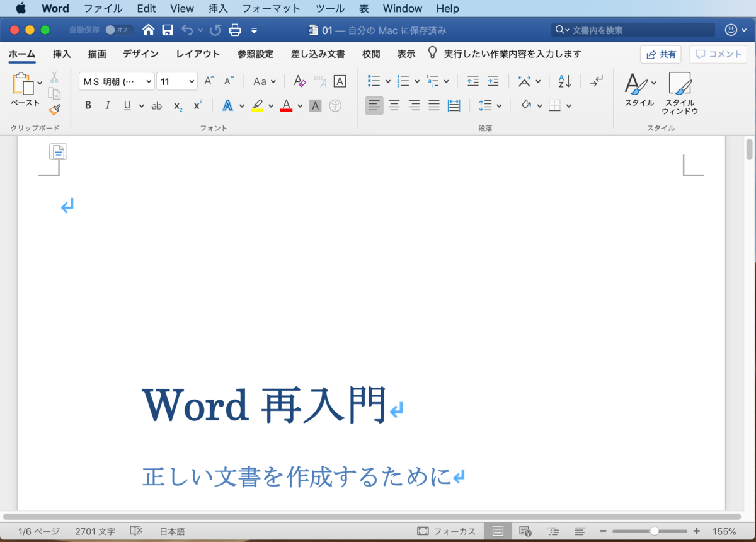
Task: Open the Styles window pane
Action: point(680,93)
